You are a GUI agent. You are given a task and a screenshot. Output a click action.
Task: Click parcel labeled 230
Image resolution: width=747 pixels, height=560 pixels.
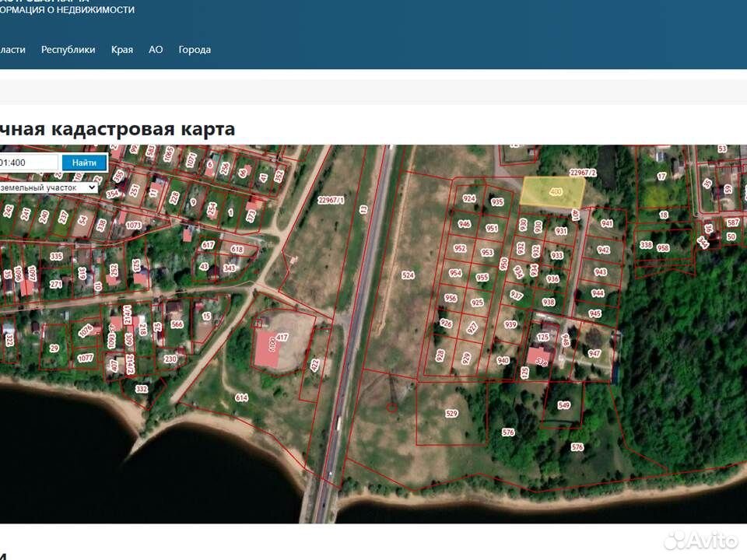[x=170, y=359]
